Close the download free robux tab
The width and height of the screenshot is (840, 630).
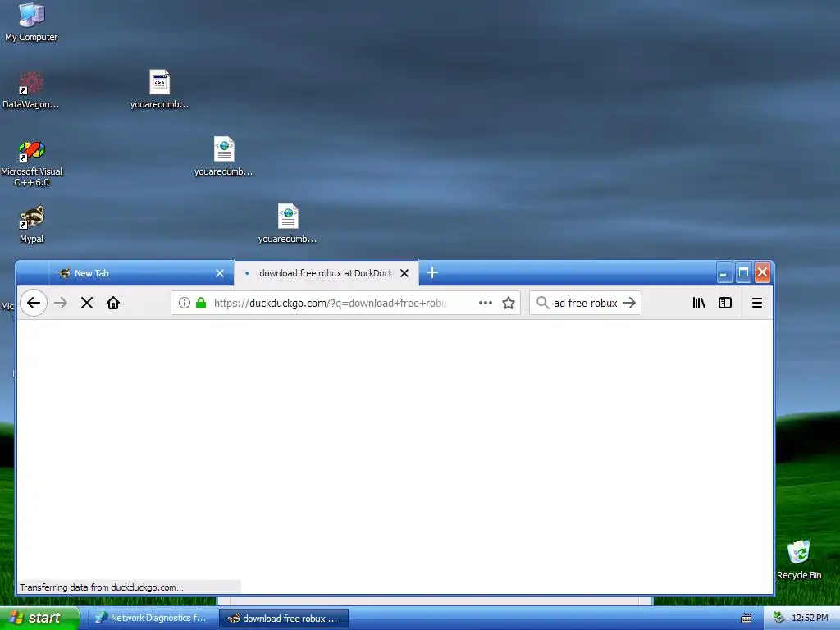click(x=404, y=273)
